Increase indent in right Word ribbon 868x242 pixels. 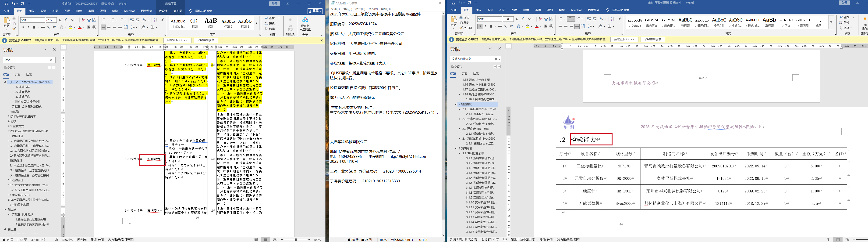tap(594, 19)
